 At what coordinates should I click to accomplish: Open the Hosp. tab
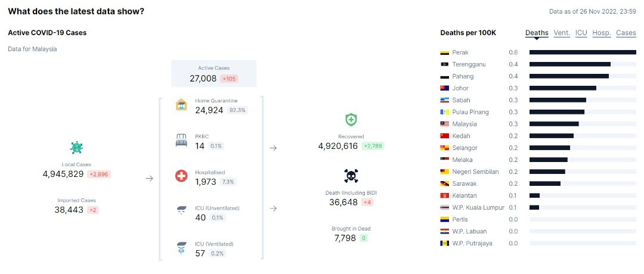(602, 33)
